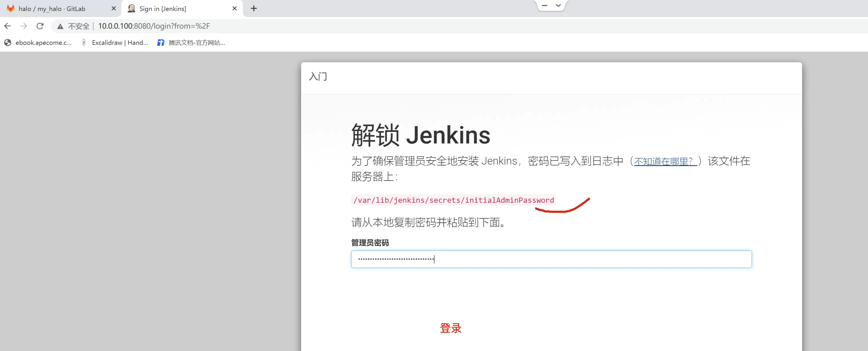Open the ebook.apecome bookmark

pyautogui.click(x=38, y=42)
